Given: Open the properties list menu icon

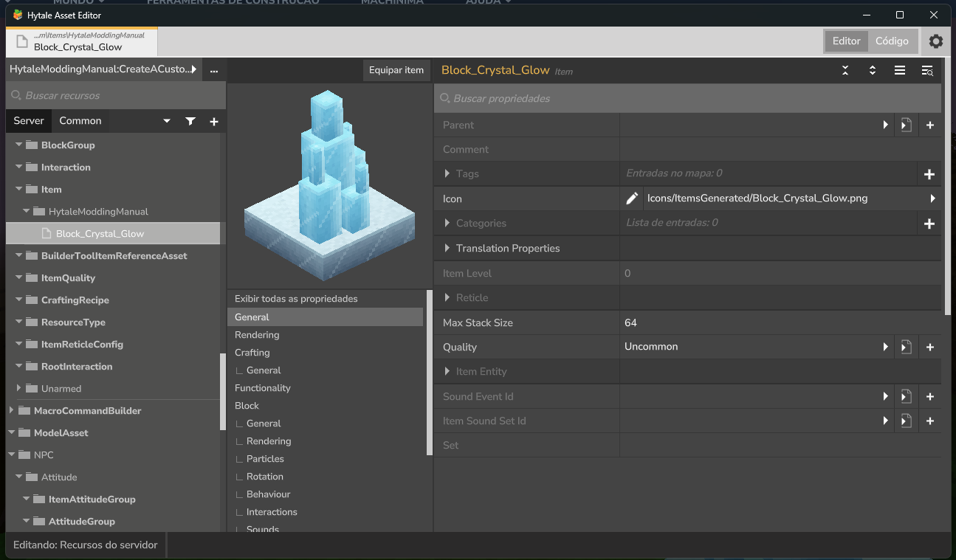Looking at the screenshot, I should pos(899,70).
